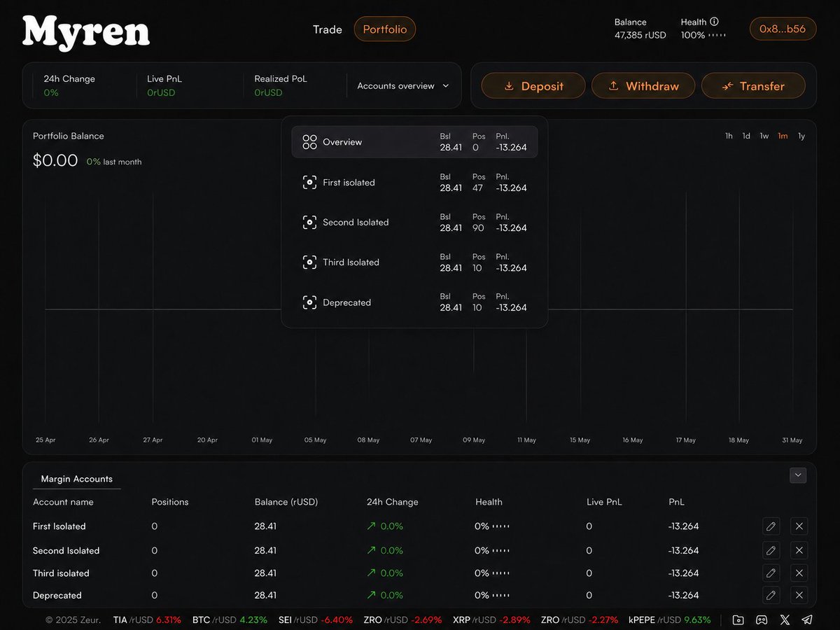Click the Account name column header
The height and width of the screenshot is (630, 840).
63,502
